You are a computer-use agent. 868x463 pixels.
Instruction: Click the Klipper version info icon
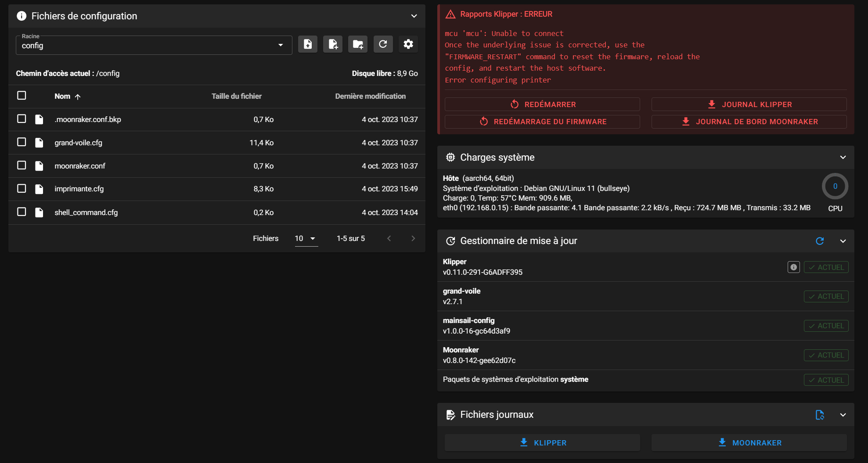pos(793,267)
